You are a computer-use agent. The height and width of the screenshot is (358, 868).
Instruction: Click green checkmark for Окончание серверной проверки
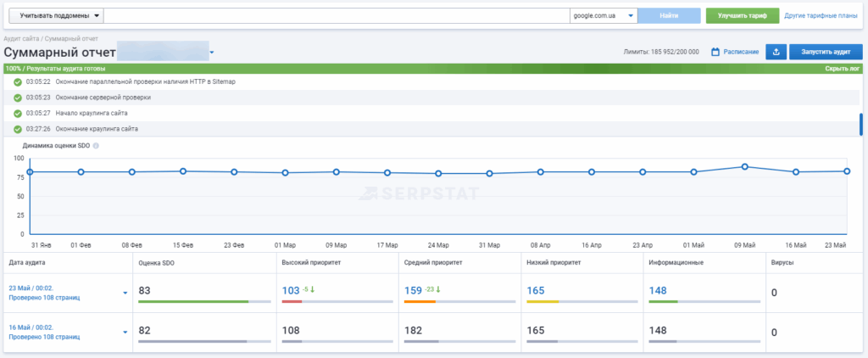(17, 98)
